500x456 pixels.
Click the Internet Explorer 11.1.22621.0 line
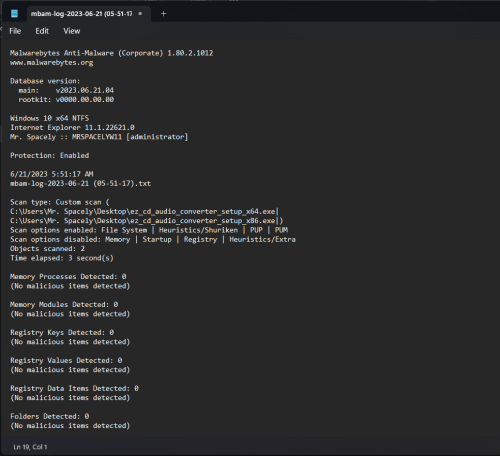[72, 128]
